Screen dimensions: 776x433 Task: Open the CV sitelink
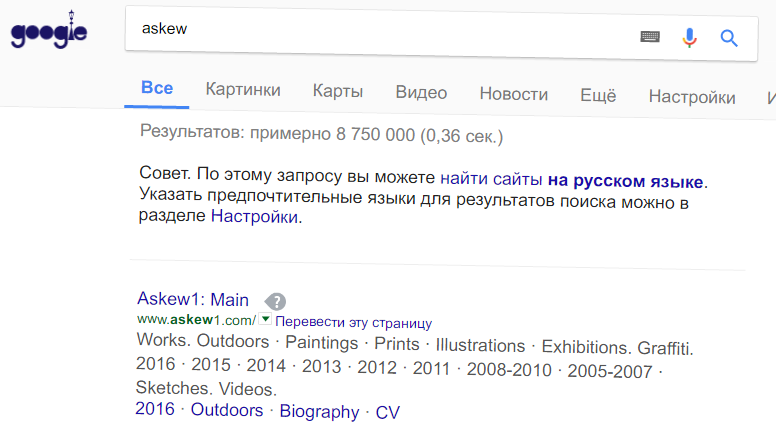[388, 413]
